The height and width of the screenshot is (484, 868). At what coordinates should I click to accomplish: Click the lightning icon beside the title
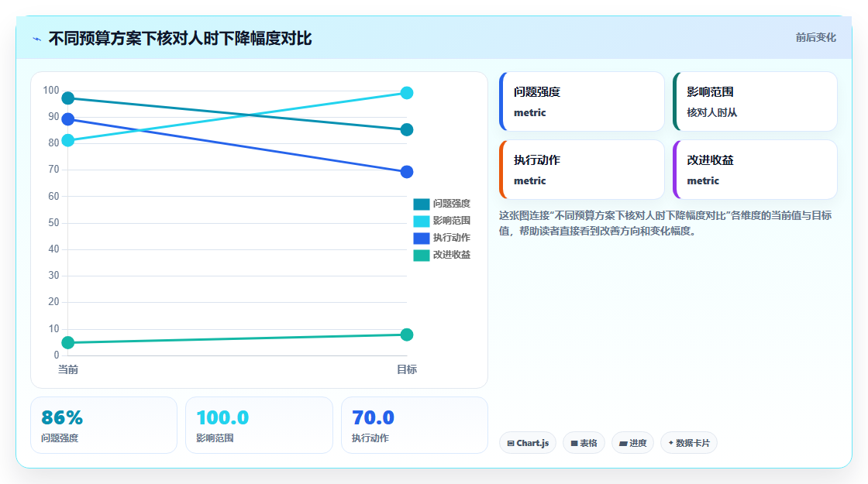point(36,39)
